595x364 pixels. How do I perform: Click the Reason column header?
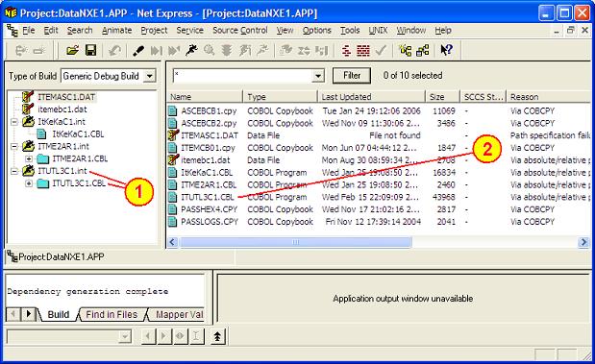[x=548, y=97]
